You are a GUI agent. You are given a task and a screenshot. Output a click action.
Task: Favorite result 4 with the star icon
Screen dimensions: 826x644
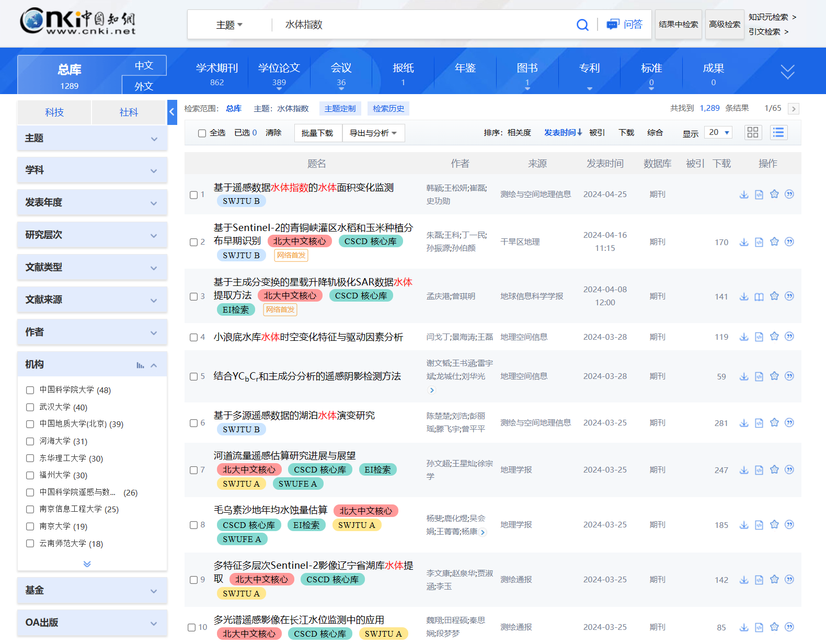click(x=774, y=337)
